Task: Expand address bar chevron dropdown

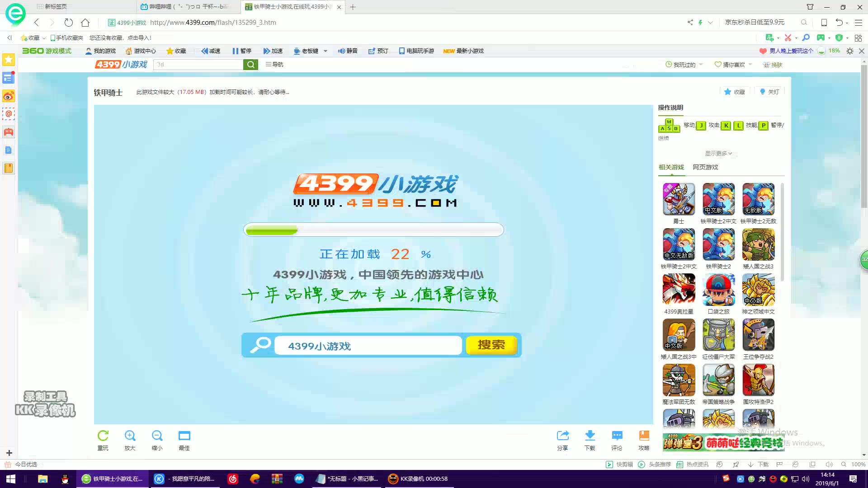Action: point(710,23)
